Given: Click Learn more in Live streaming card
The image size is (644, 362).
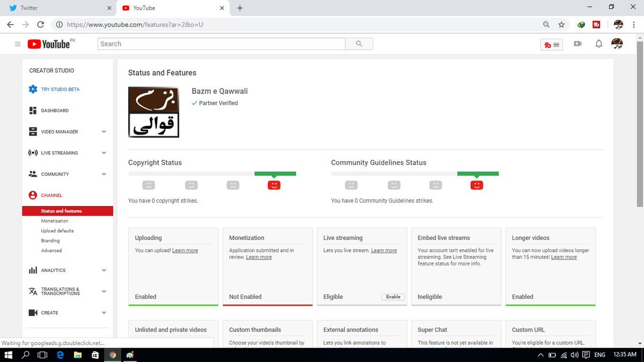Looking at the screenshot, I should click(x=384, y=250).
